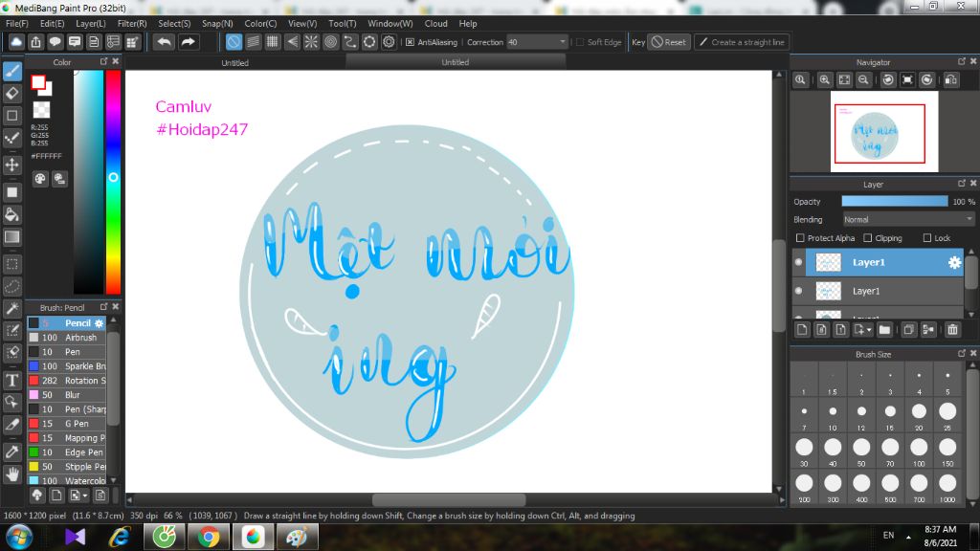Select the rectangular Select tool
980x551 pixels.
[x=11, y=264]
